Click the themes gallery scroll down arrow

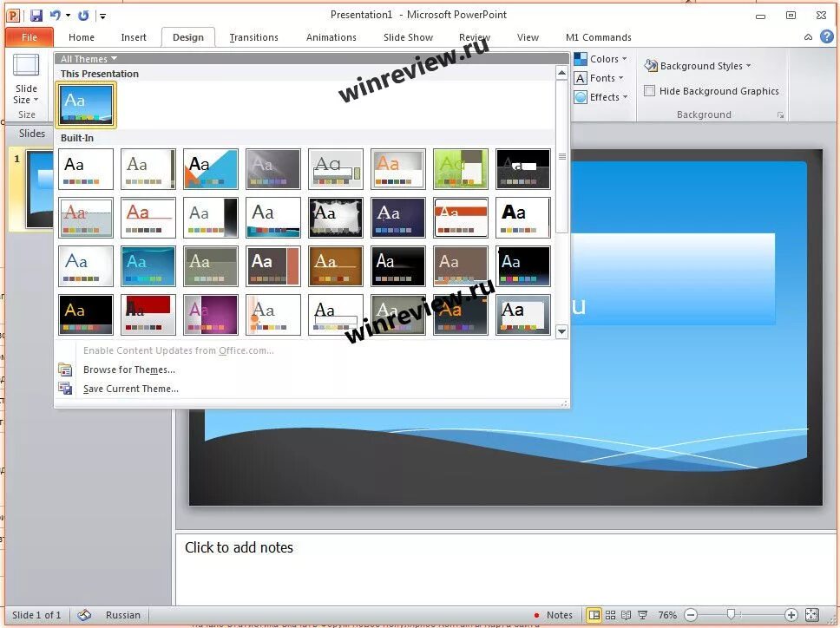[x=562, y=331]
